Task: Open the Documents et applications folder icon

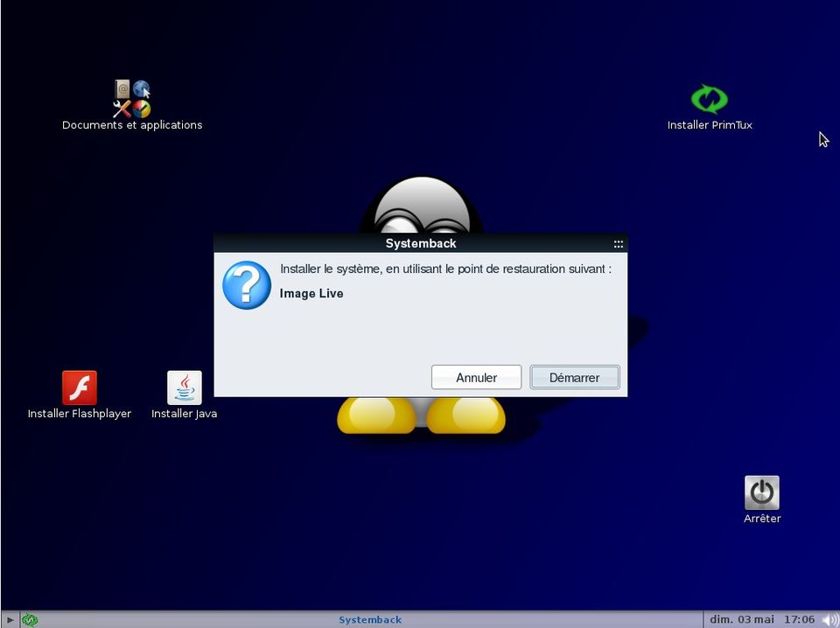Action: pos(131,98)
